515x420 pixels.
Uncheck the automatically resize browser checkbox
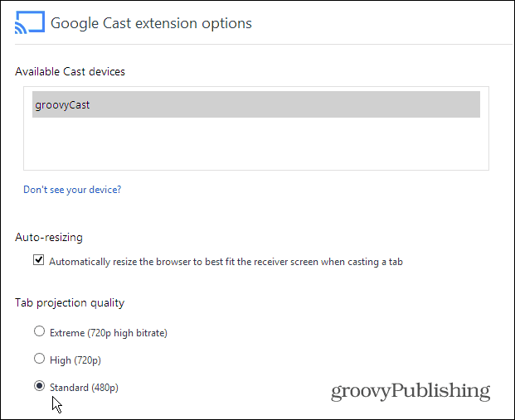pyautogui.click(x=38, y=260)
